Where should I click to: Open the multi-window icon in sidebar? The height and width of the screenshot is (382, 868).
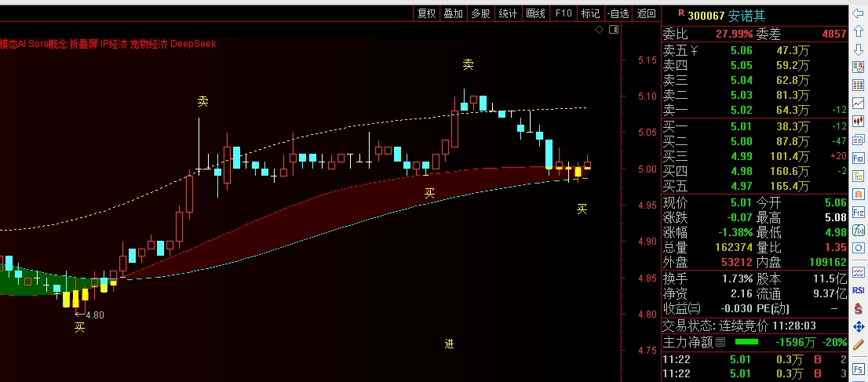click(859, 139)
